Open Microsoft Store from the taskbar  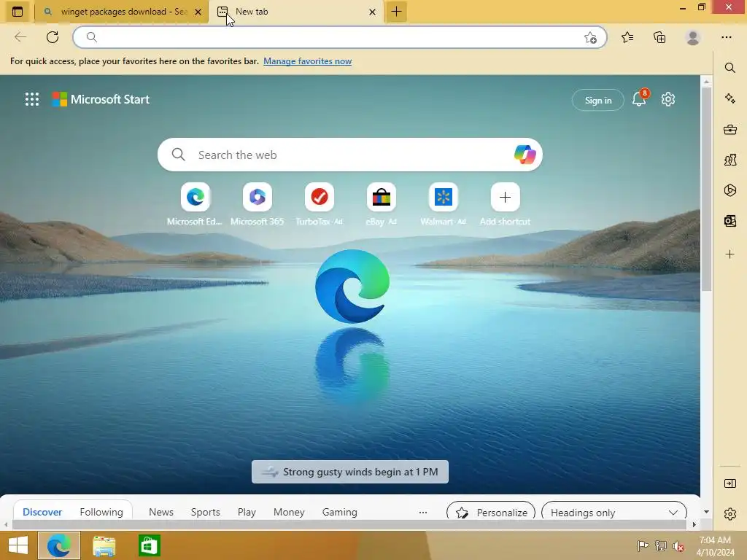149,545
